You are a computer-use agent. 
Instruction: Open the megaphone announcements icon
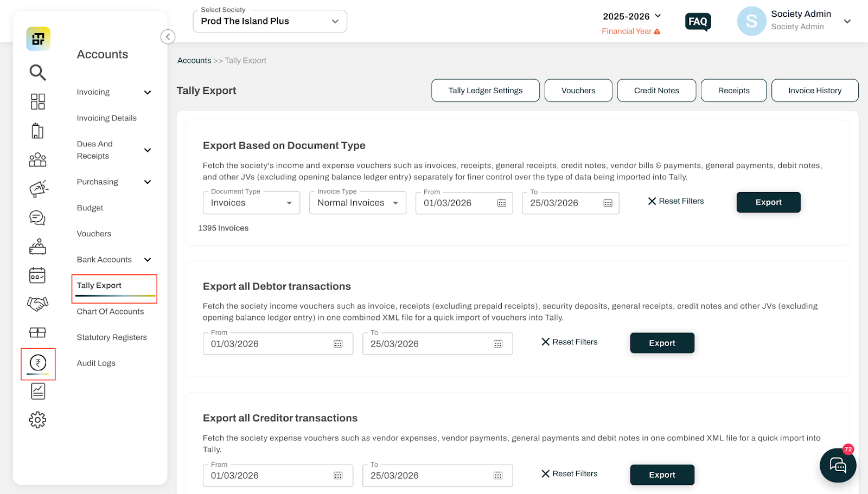38,189
